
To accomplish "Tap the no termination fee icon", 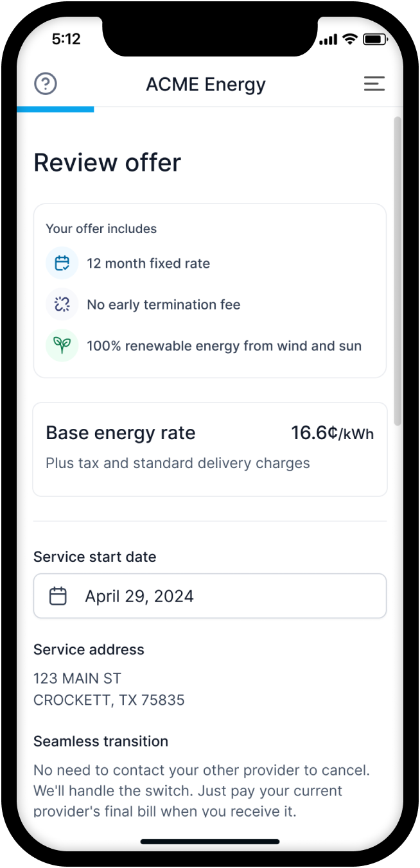I will click(62, 304).
